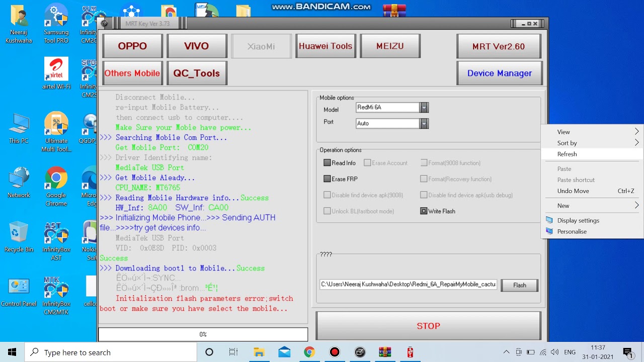Click the OPPO brand button
Screen dimensions: 644x362
click(132, 46)
